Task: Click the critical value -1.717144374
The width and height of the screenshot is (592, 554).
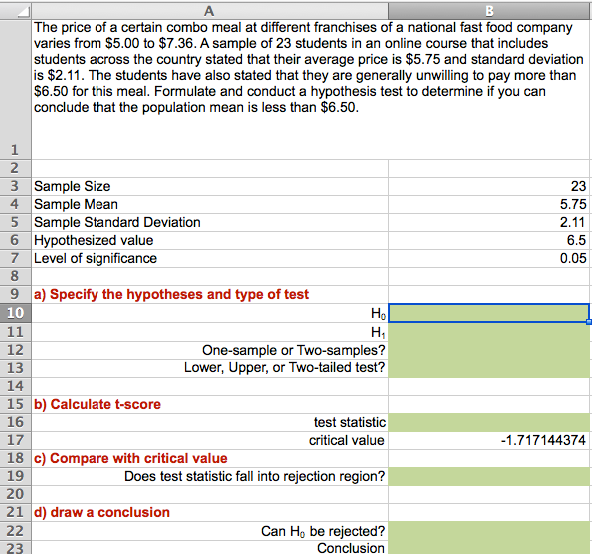Action: point(543,440)
